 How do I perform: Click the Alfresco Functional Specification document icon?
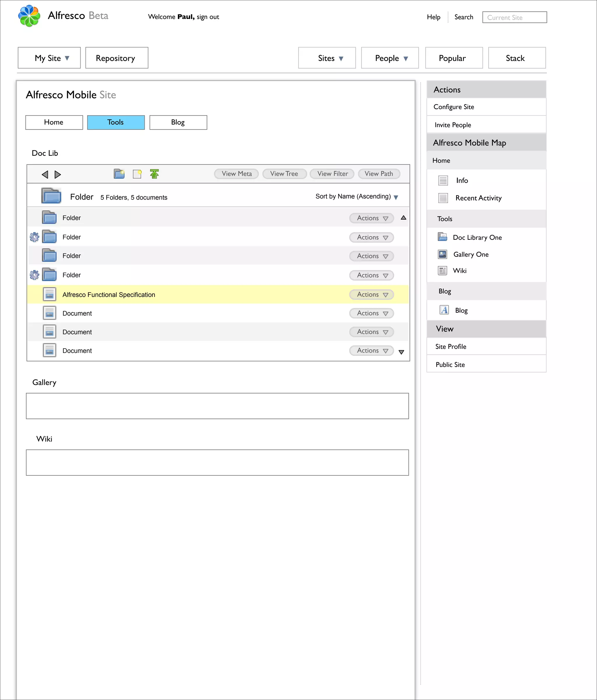point(49,294)
